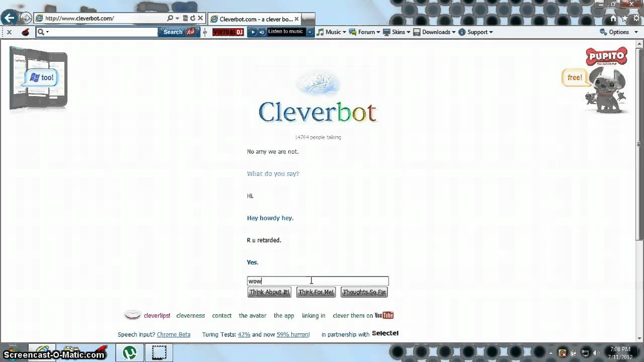Stop loading with the address bar X icon
This screenshot has width=644, height=362.
200,18
